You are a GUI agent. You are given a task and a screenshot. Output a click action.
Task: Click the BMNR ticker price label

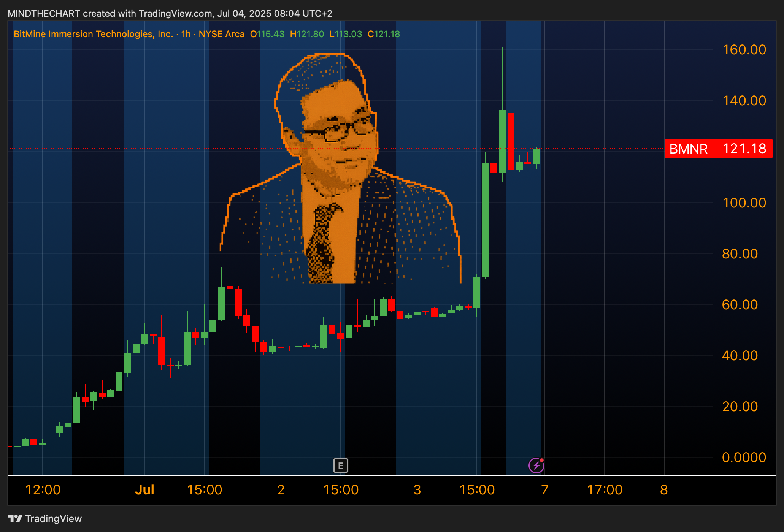pyautogui.click(x=688, y=149)
